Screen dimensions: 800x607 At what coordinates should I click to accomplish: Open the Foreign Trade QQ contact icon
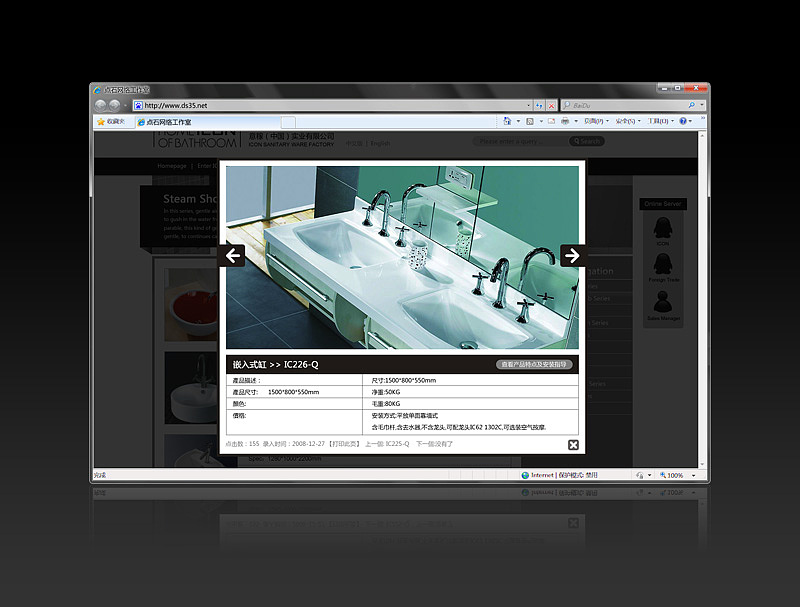[663, 264]
